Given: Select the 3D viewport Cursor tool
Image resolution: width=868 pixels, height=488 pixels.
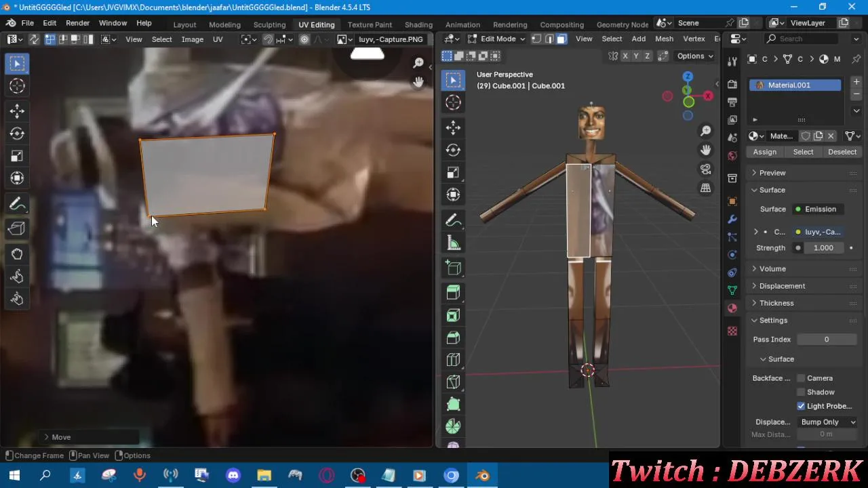Looking at the screenshot, I should (453, 102).
